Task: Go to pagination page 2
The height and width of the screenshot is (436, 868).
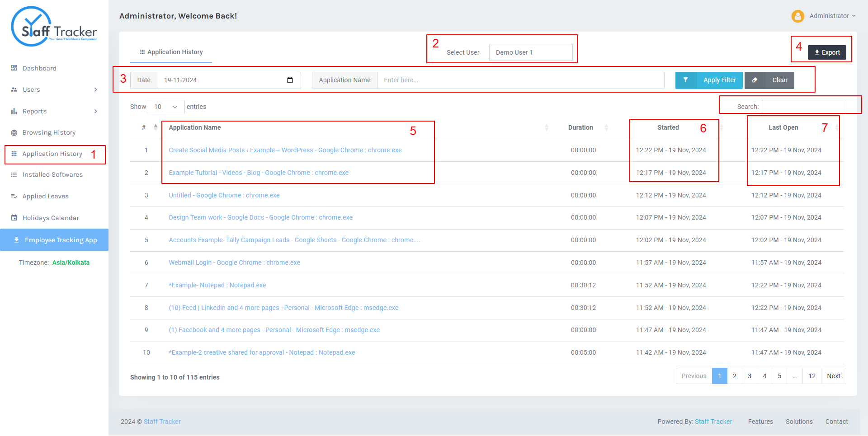Action: coord(735,376)
